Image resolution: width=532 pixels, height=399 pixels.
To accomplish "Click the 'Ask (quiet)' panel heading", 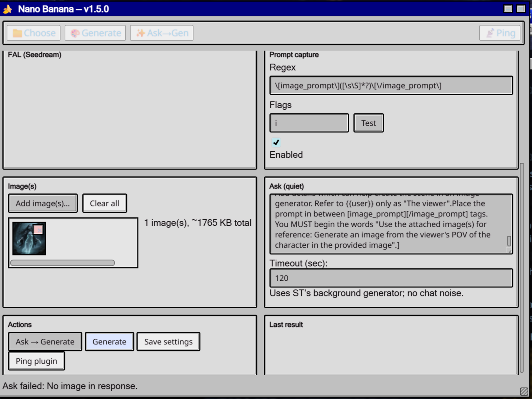I will tap(286, 186).
